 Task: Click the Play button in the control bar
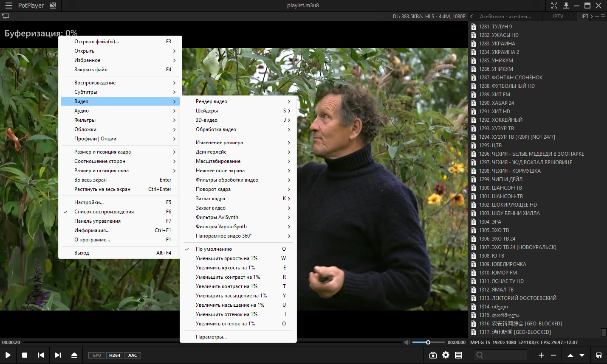point(8,355)
